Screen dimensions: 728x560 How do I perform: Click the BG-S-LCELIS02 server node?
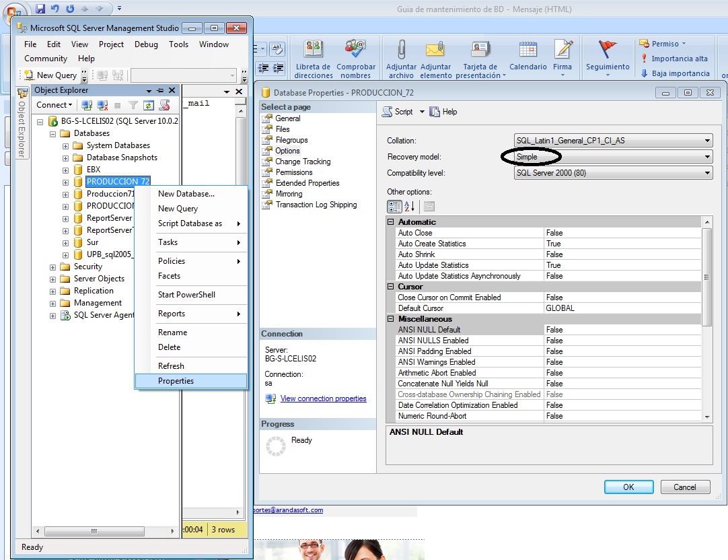click(119, 121)
